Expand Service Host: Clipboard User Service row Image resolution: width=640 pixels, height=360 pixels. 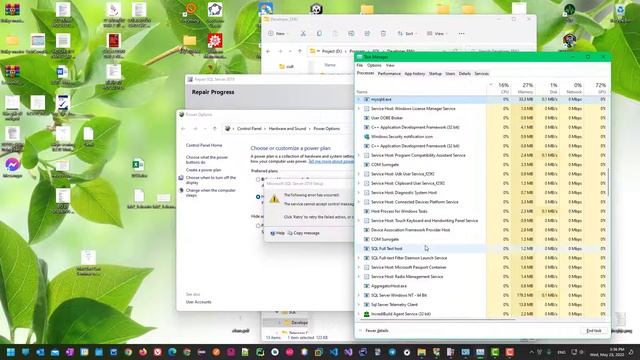359,183
